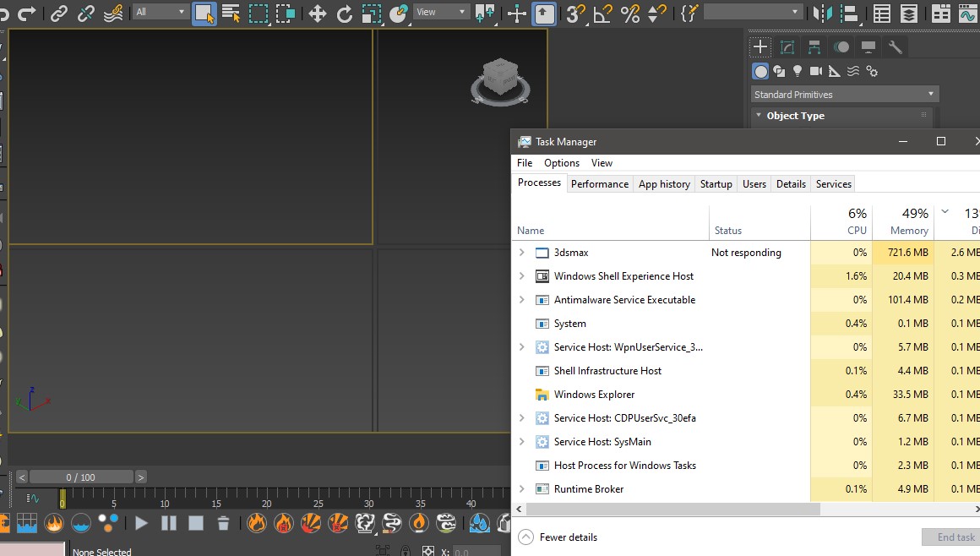Open the Modify panel tab
980x556 pixels.
pyautogui.click(x=787, y=47)
